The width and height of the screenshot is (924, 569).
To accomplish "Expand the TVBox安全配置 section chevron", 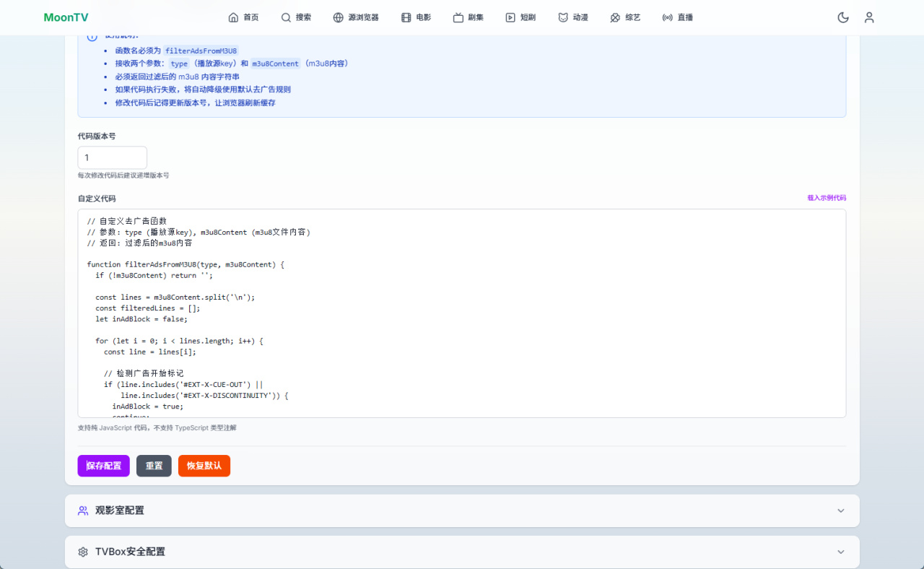I will click(x=840, y=552).
